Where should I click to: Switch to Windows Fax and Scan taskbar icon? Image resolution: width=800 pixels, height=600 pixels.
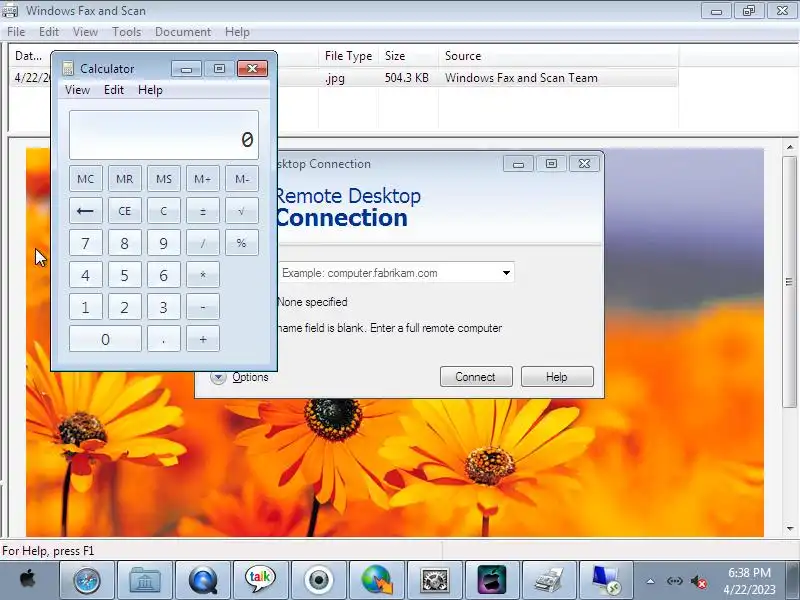click(x=549, y=581)
